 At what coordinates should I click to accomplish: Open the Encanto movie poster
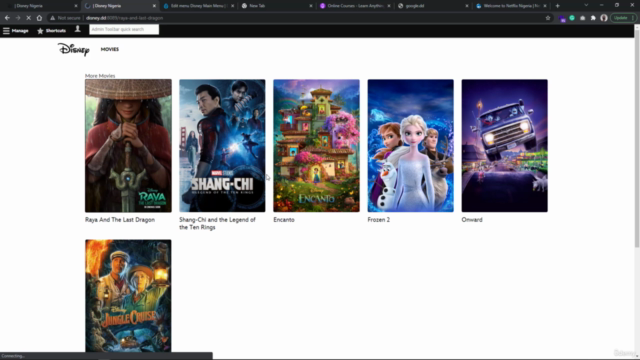316,146
